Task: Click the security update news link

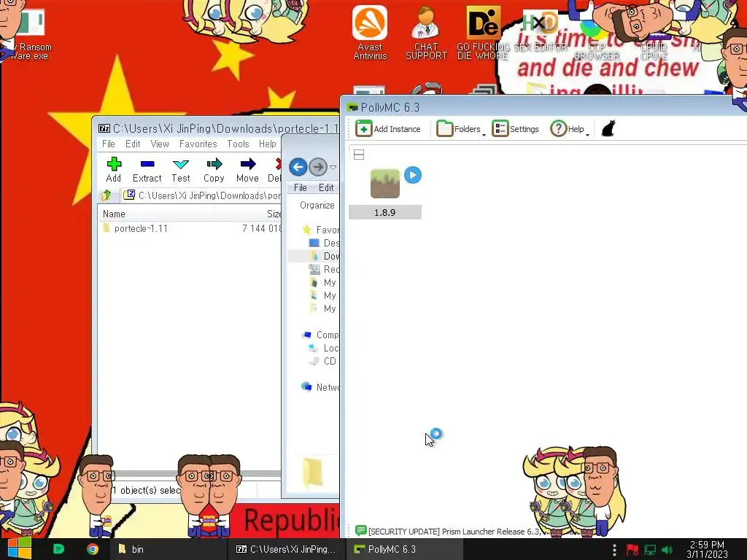Action: (x=455, y=531)
